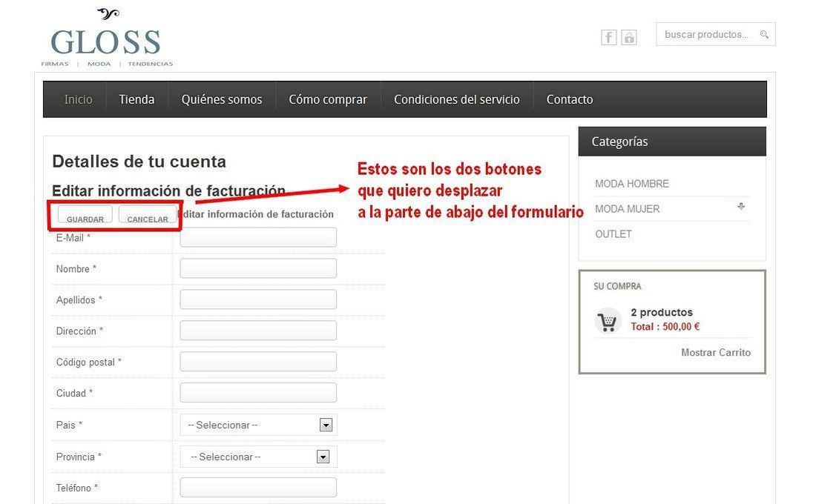Open Cómo comprar page

328,99
